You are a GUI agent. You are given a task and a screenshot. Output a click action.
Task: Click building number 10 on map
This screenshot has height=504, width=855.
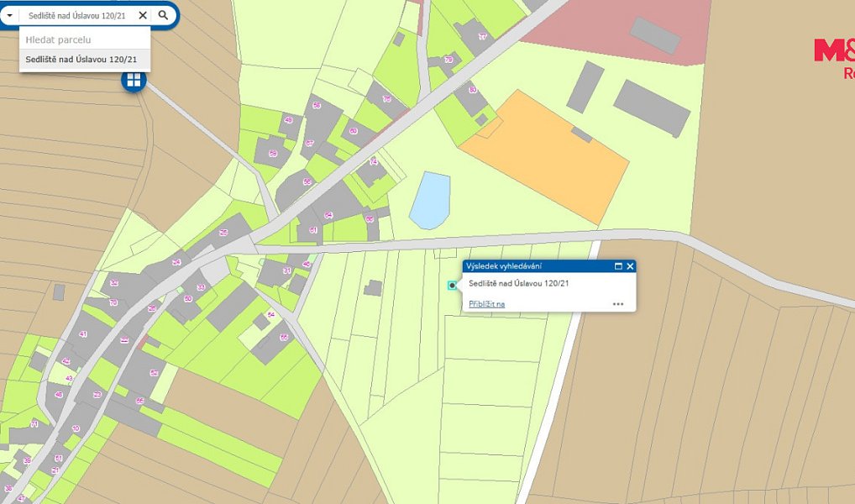[x=76, y=428]
